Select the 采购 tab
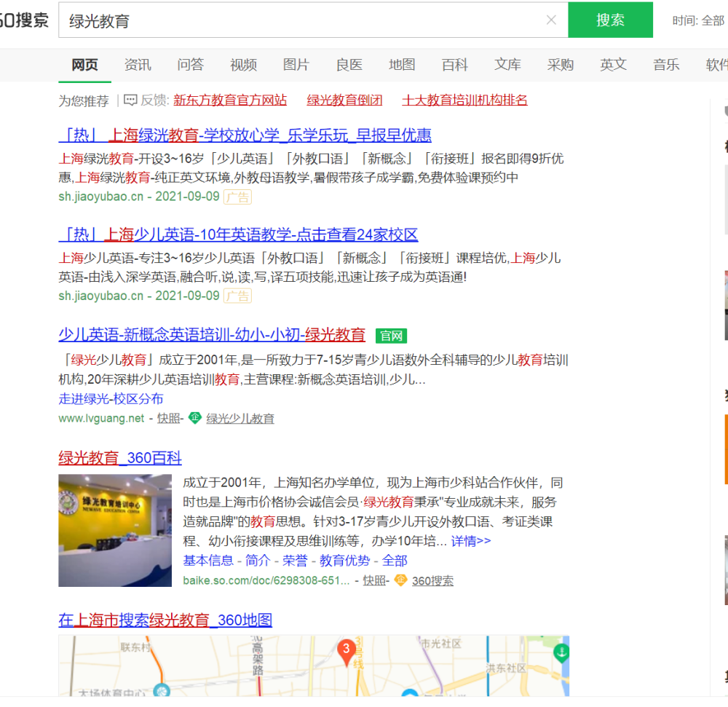Image resolution: width=728 pixels, height=707 pixels. click(x=561, y=65)
